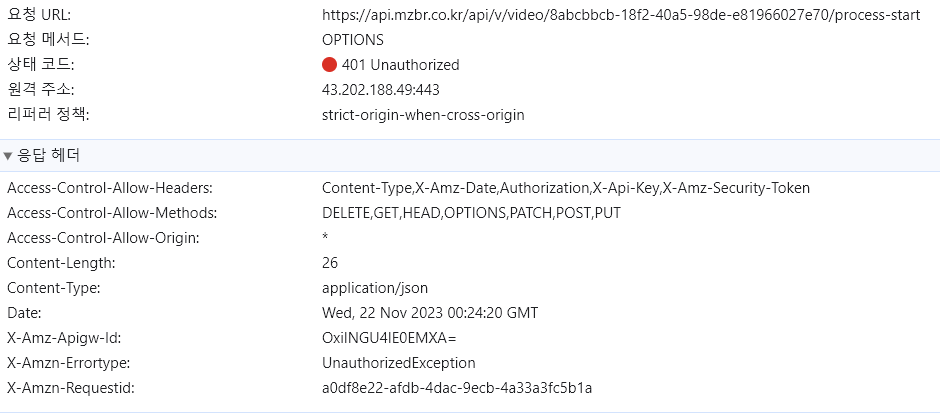This screenshot has width=940, height=413.
Task: Collapse the 응답 헤더 section triangle
Action: point(8,156)
